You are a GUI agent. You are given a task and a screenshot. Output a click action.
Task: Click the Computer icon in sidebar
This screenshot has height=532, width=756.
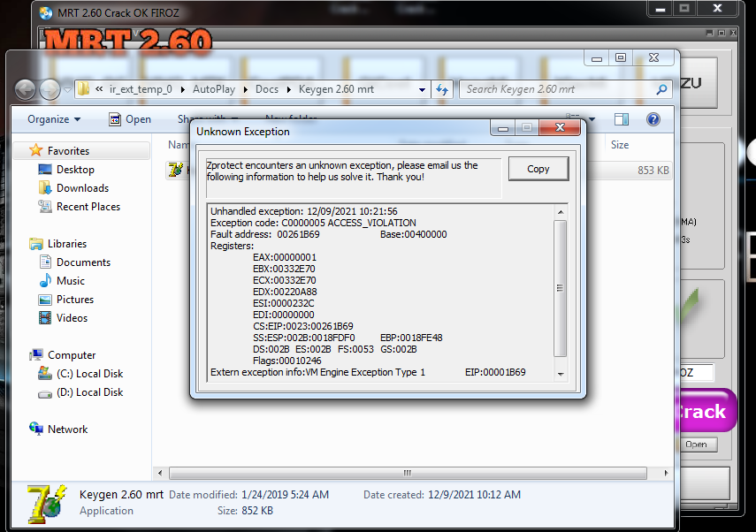pos(36,355)
